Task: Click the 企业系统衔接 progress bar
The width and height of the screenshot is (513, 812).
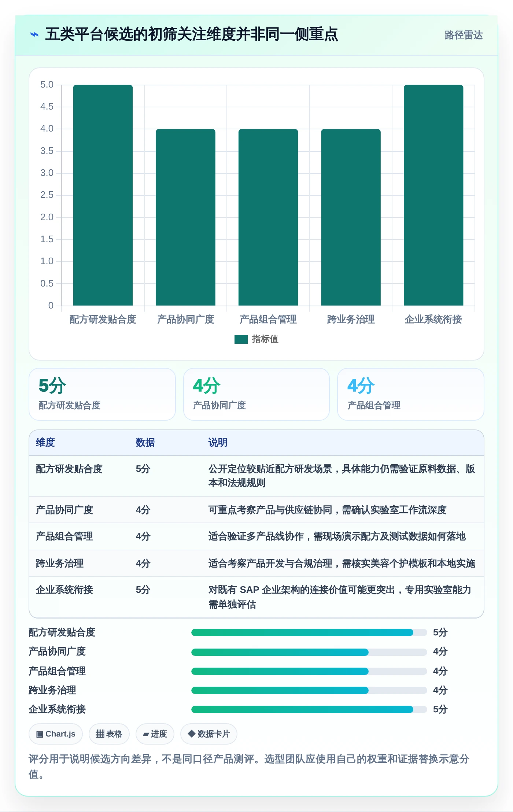Action: (x=309, y=709)
